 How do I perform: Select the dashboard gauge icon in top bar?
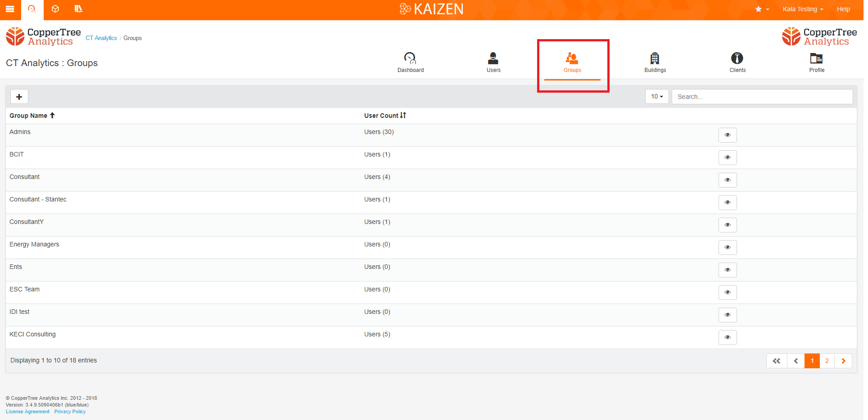tap(32, 9)
